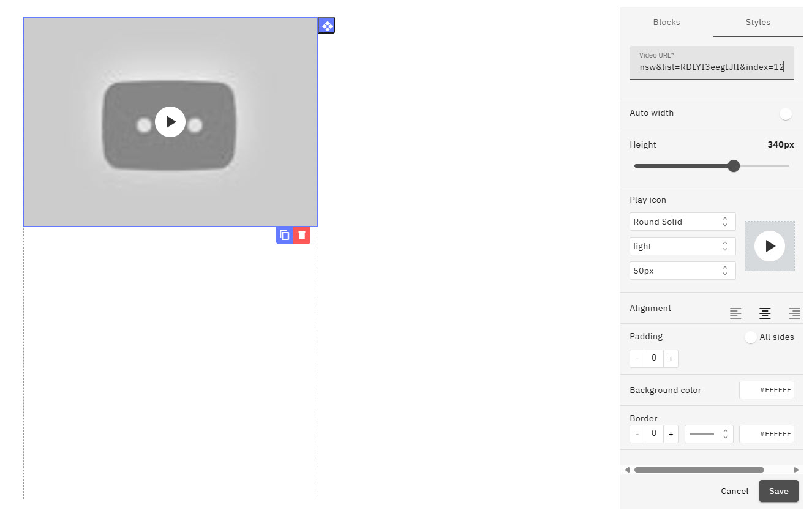Click the right arrow of the panel scrollbar
This screenshot has height=513, width=812.
point(796,470)
